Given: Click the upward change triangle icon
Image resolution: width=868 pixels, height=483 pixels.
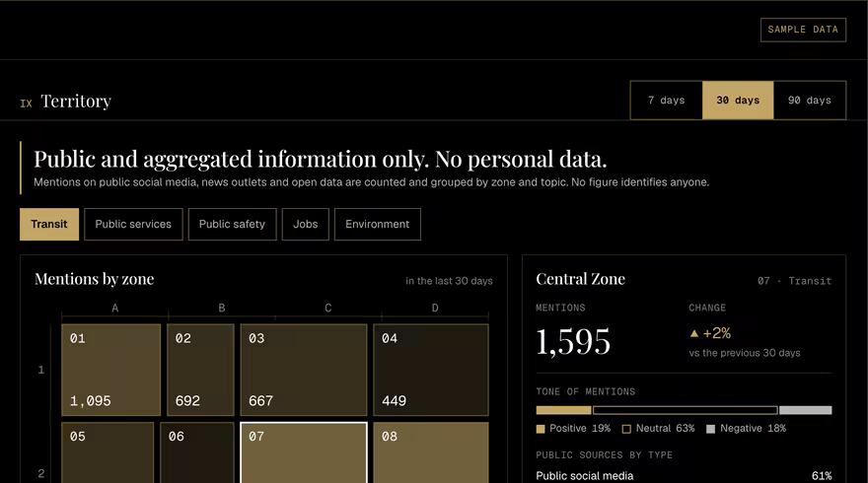Looking at the screenshot, I should [x=694, y=333].
